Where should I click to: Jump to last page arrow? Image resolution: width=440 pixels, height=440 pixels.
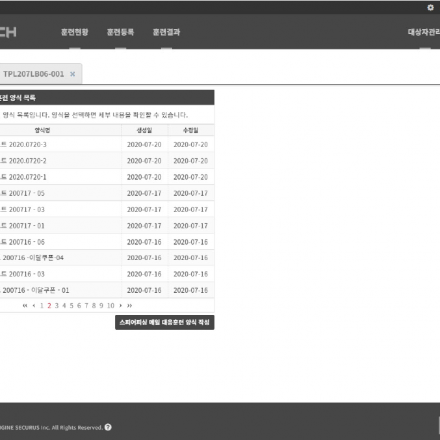click(130, 305)
